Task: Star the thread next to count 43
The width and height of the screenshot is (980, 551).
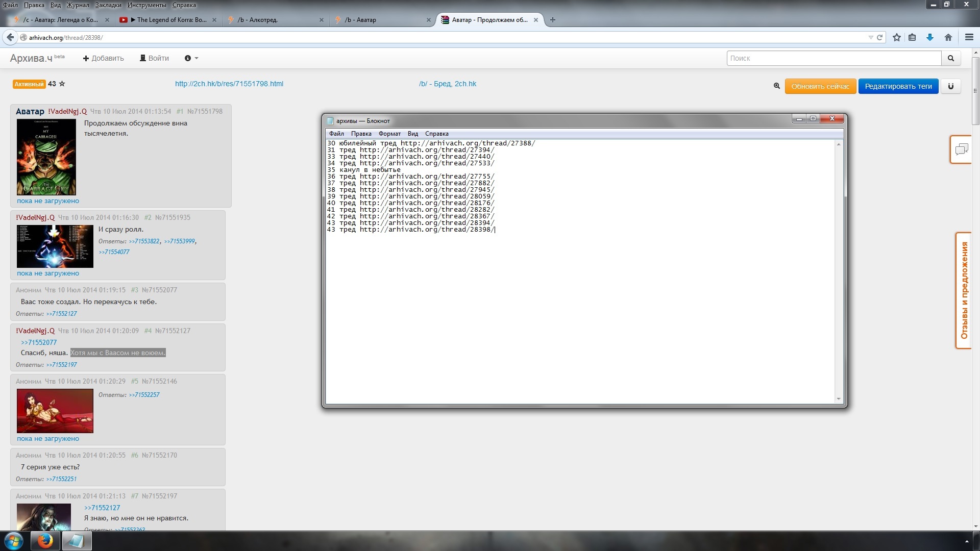Action: pyautogui.click(x=62, y=84)
